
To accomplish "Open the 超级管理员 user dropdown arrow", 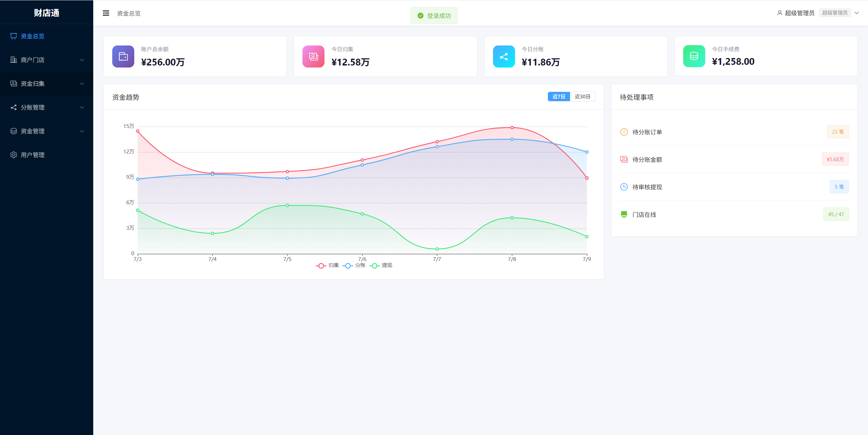I will 856,13.
